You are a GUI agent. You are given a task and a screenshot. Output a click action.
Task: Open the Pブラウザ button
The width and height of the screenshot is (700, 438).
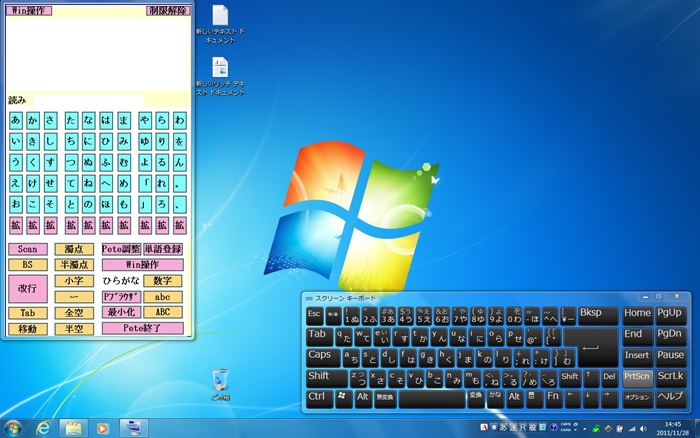click(121, 297)
